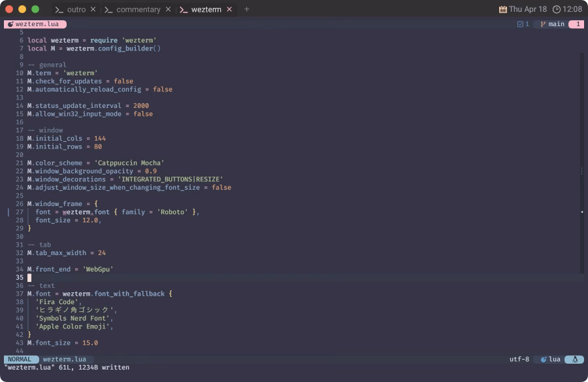Click the NORMAL mode indicator
588x382 pixels.
pyautogui.click(x=20, y=359)
